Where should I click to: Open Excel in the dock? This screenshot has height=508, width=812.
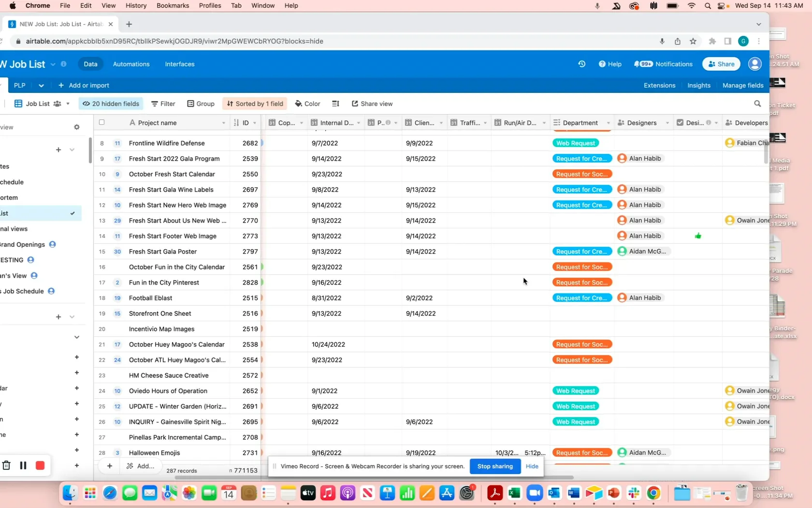[515, 493]
